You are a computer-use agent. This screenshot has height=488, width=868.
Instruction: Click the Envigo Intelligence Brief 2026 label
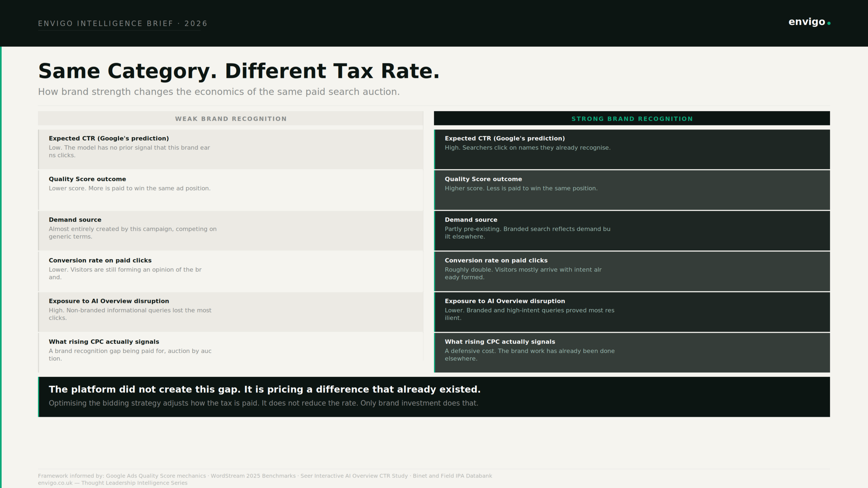pos(122,23)
